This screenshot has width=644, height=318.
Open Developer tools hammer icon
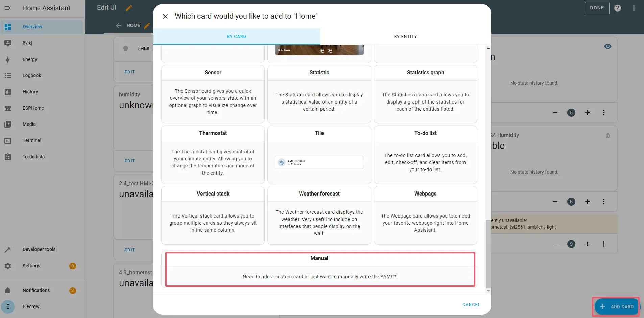pos(8,250)
